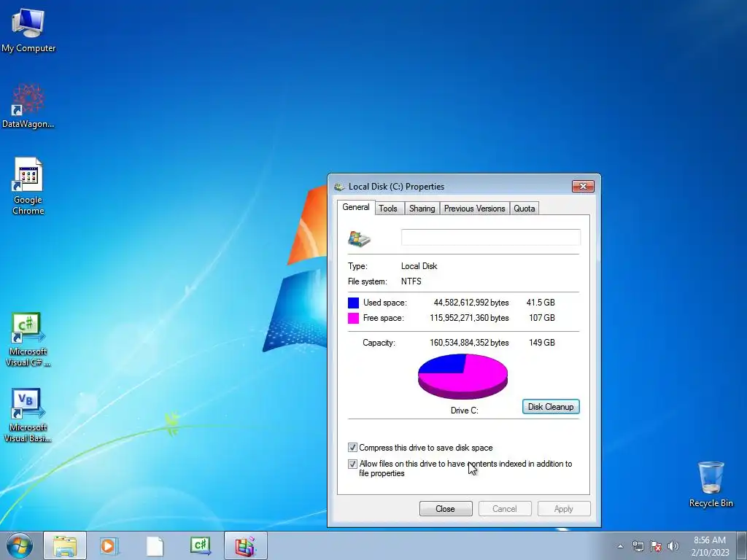Open the colorful blocks taskbar app icon
Screen dimensions: 747x560
246,545
